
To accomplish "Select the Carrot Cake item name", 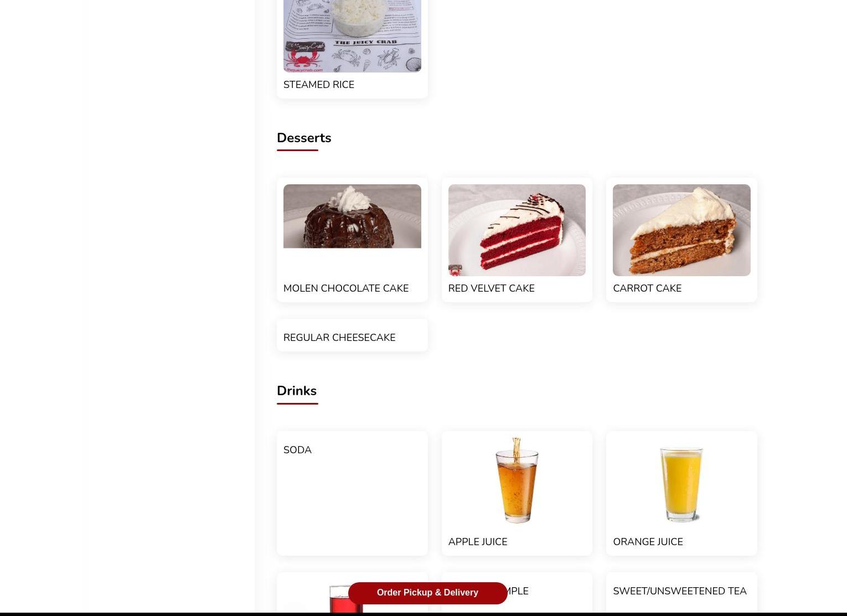I will tap(647, 288).
